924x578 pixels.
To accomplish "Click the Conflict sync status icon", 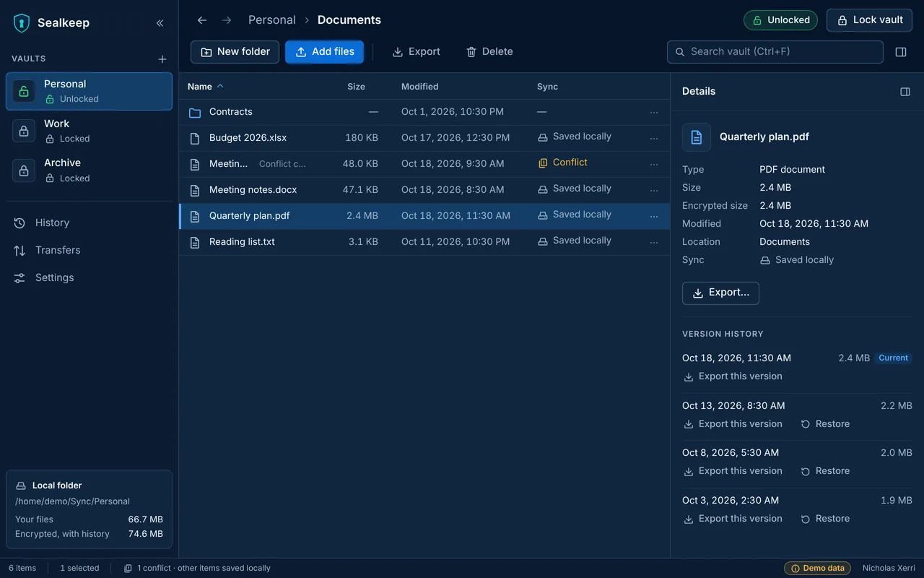I will pyautogui.click(x=543, y=163).
